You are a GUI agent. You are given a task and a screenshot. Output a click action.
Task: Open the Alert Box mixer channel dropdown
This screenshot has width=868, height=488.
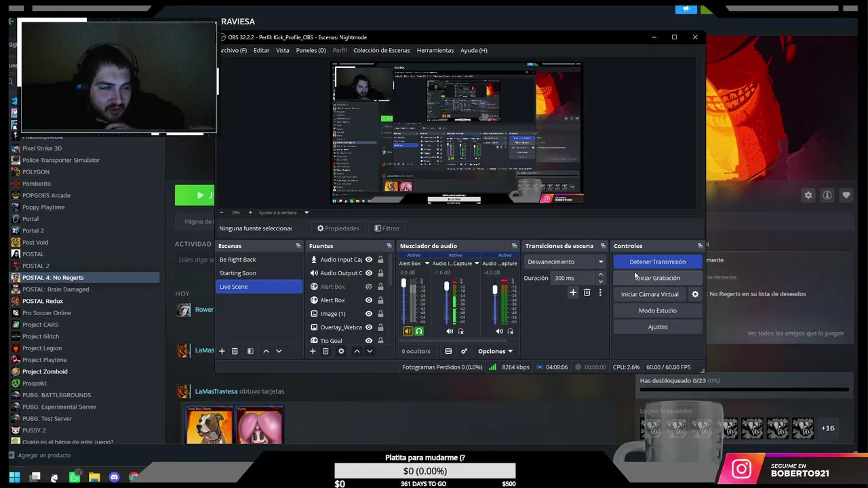tap(427, 264)
